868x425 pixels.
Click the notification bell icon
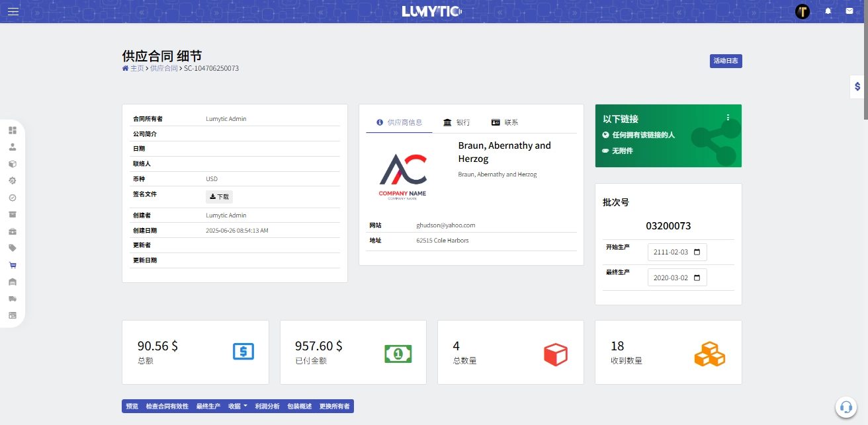pos(828,11)
